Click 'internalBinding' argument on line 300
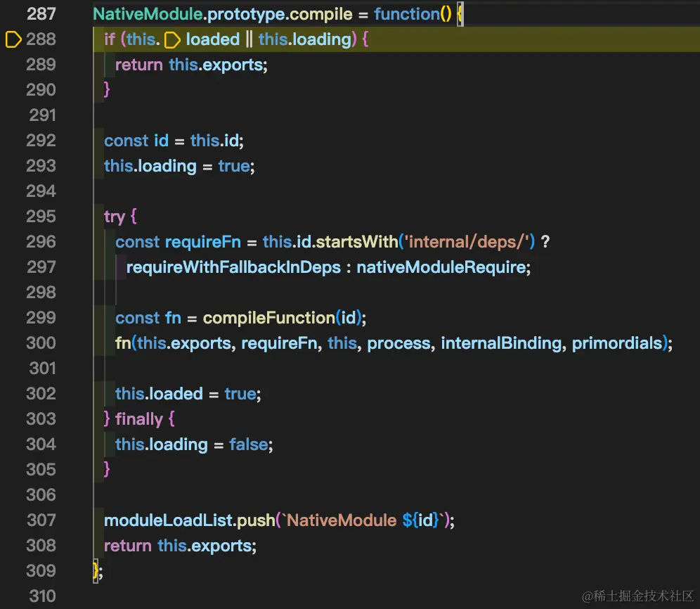The width and height of the screenshot is (700, 609). (x=501, y=344)
